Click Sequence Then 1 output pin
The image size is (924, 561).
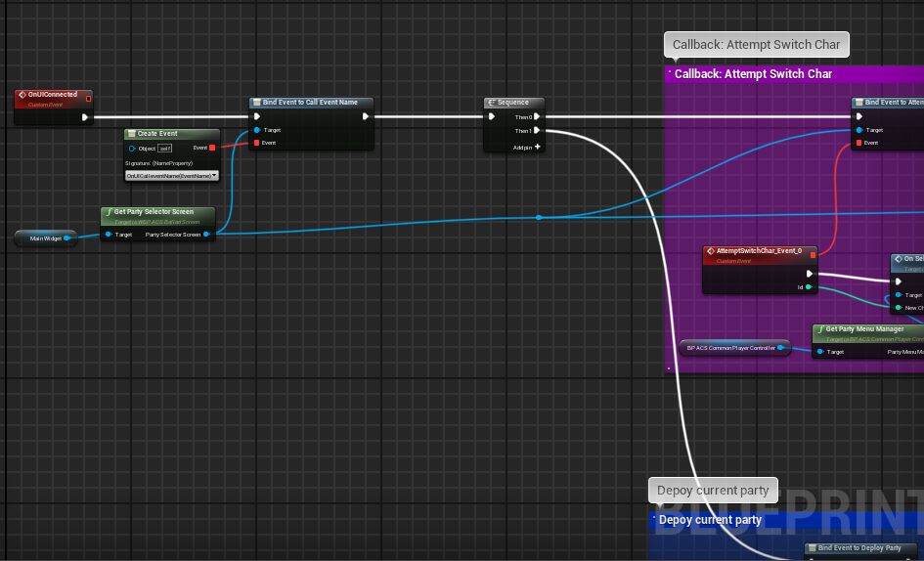point(536,130)
